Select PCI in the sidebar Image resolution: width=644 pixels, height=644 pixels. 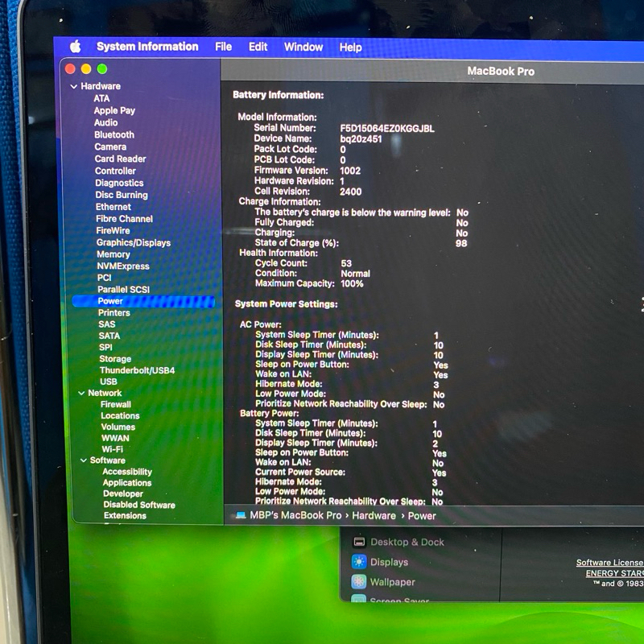coord(104,278)
